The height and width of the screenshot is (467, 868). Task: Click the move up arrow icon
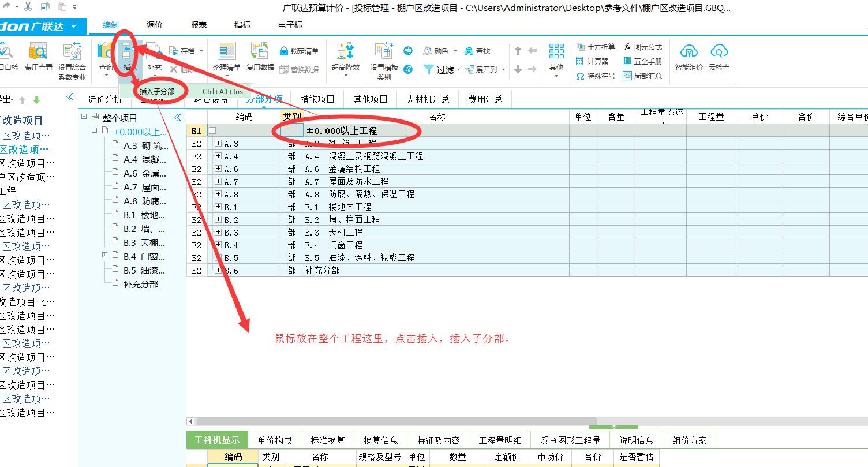[x=518, y=51]
